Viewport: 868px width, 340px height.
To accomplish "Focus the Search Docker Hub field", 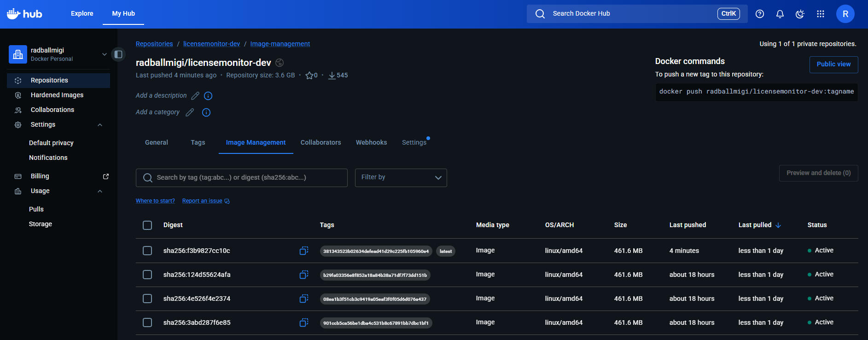I will (637, 14).
